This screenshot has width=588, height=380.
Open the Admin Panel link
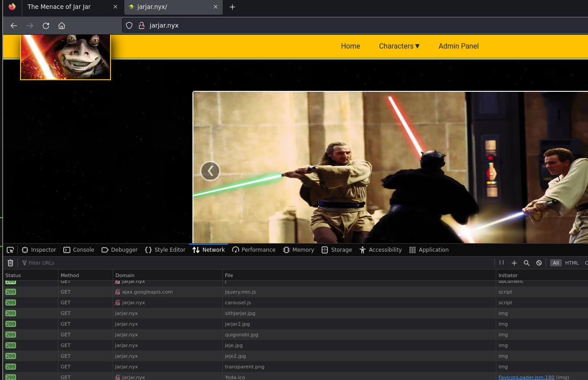pyautogui.click(x=458, y=46)
